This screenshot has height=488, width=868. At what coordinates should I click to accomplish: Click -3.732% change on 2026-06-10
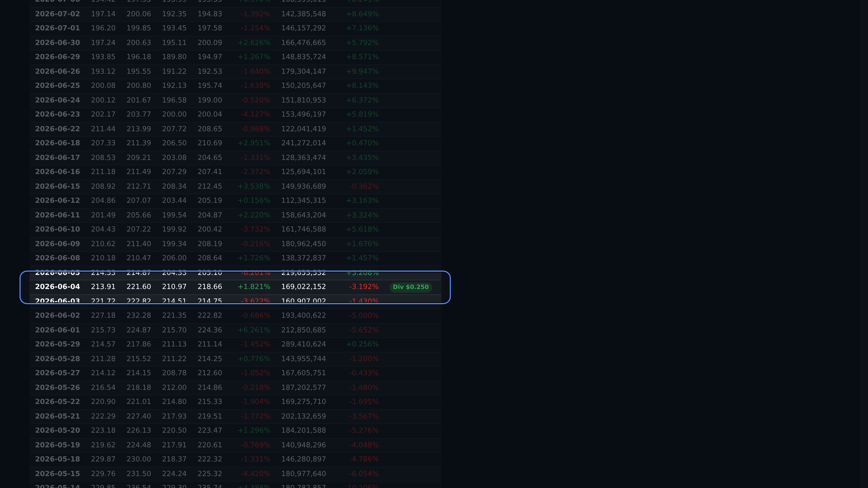pyautogui.click(x=256, y=229)
